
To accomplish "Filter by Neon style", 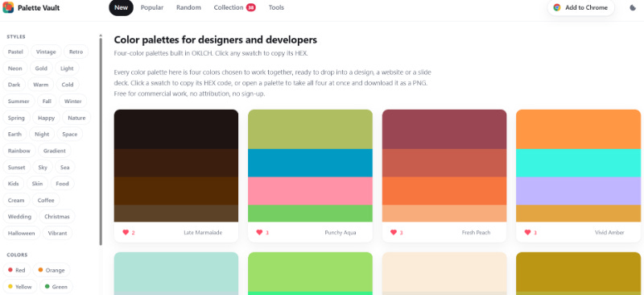I will [x=15, y=69].
